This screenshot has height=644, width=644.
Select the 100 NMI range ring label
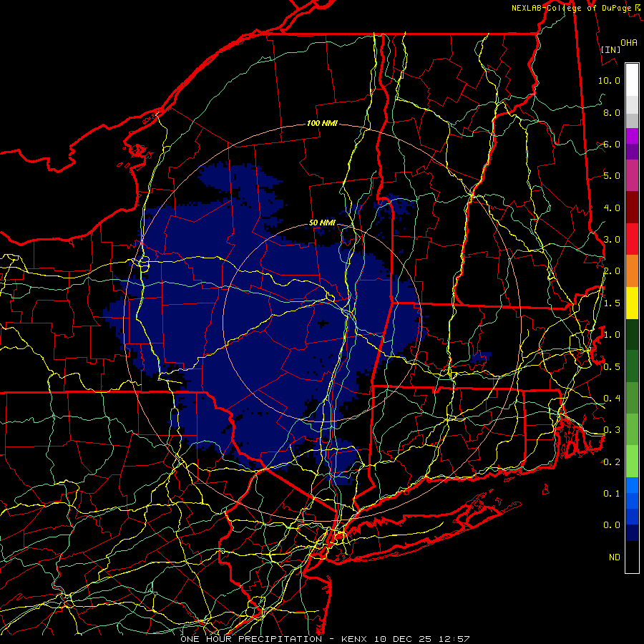(322, 123)
